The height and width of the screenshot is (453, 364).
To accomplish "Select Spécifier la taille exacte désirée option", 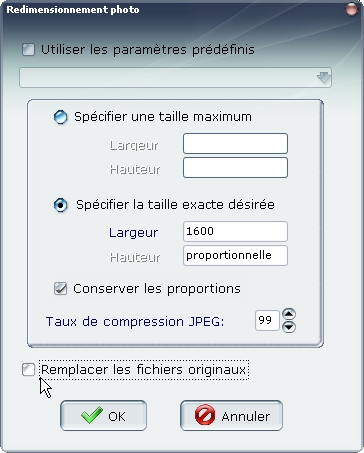I will coord(61,205).
